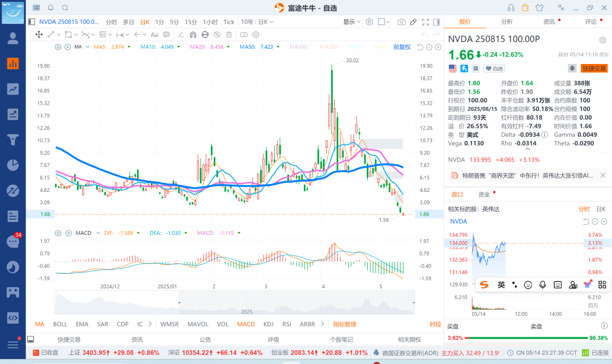Open the chat messages sidebar icon with badge
The width and height of the screenshot is (612, 364).
13,241
